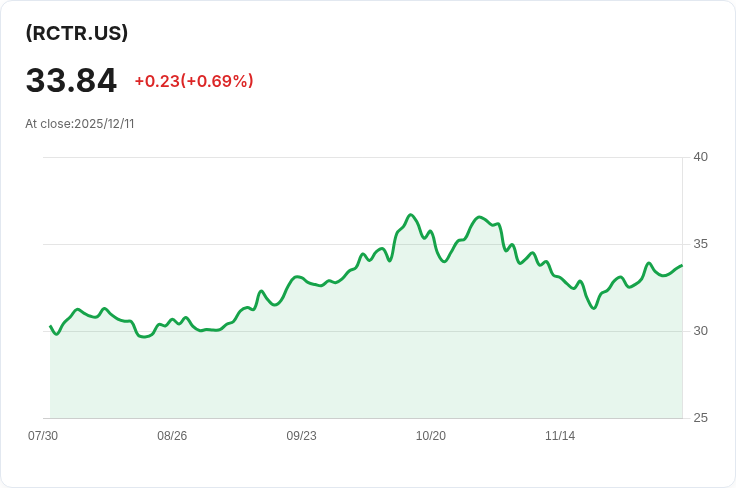This screenshot has height=488, width=736.
Task: Click the 09/23 date axis label
Action: (301, 436)
